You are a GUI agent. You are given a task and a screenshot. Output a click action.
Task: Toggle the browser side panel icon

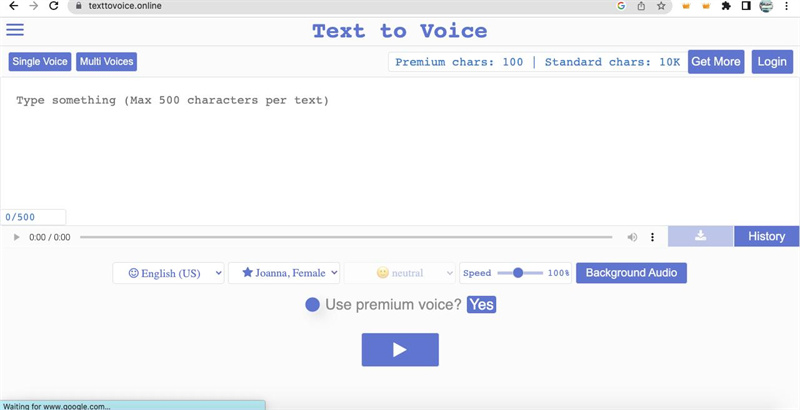746,6
